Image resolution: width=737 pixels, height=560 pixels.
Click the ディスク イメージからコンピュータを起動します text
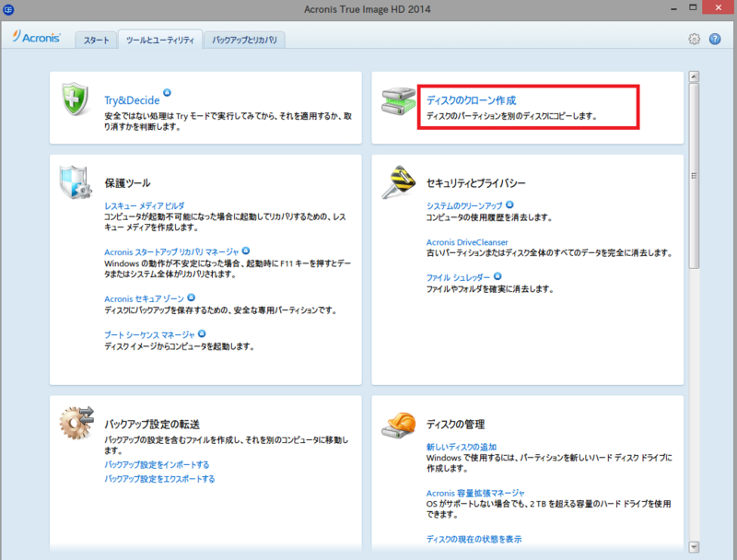click(x=179, y=346)
